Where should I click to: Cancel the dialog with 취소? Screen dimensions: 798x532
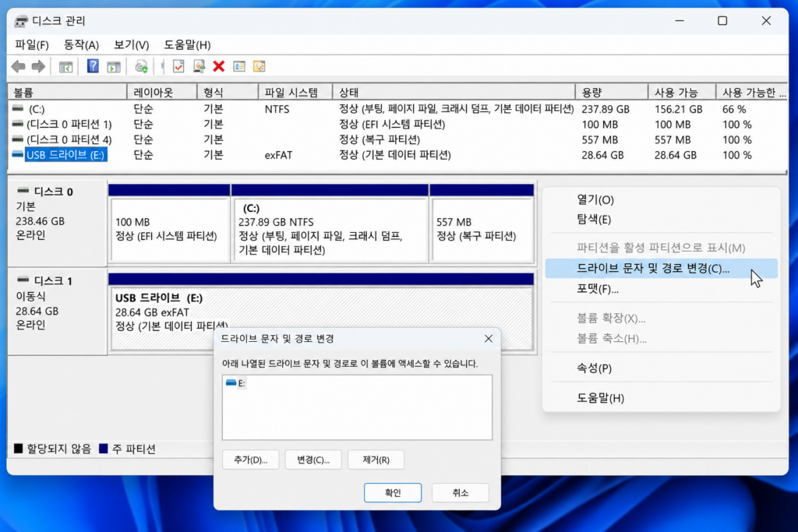460,492
